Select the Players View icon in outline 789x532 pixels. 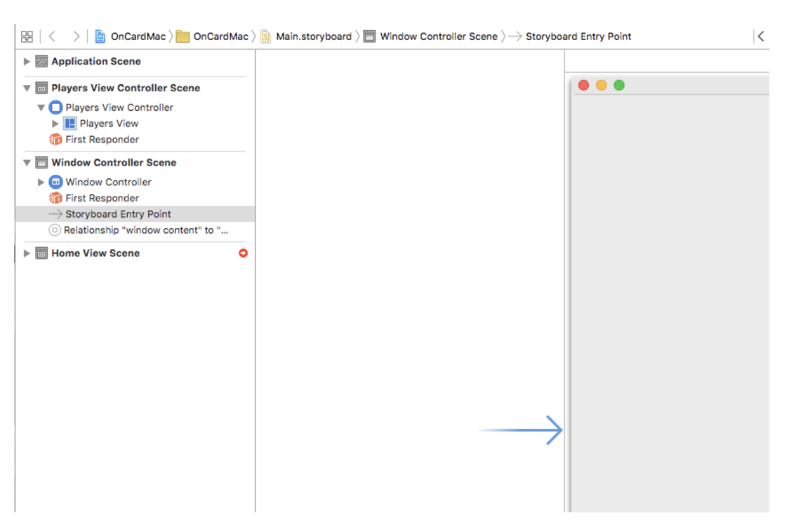(69, 124)
